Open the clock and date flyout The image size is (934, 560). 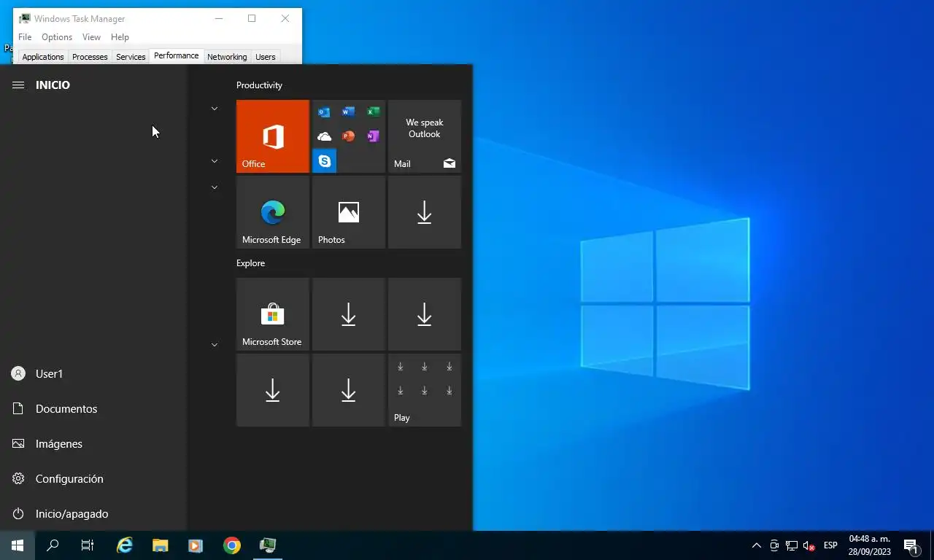coord(870,545)
